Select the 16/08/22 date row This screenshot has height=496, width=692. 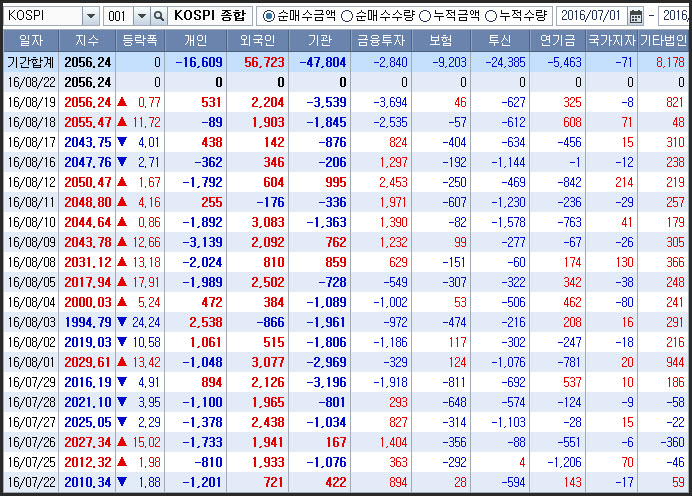click(346, 82)
